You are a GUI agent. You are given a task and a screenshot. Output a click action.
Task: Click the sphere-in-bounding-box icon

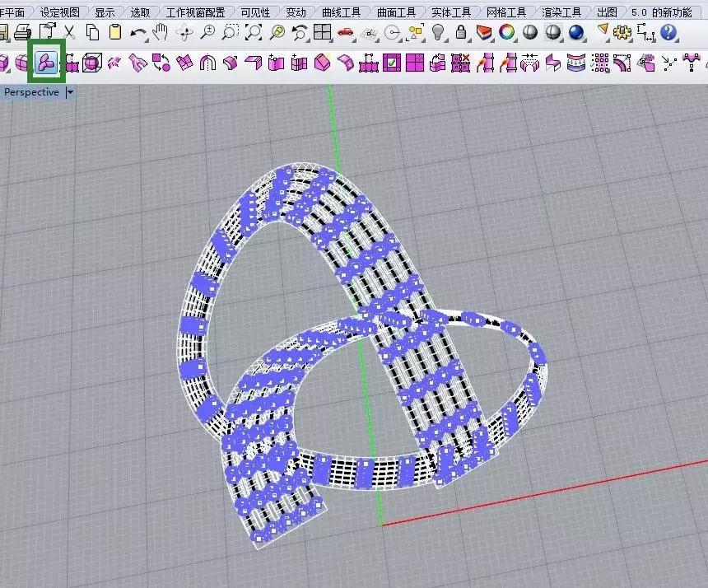(x=92, y=63)
